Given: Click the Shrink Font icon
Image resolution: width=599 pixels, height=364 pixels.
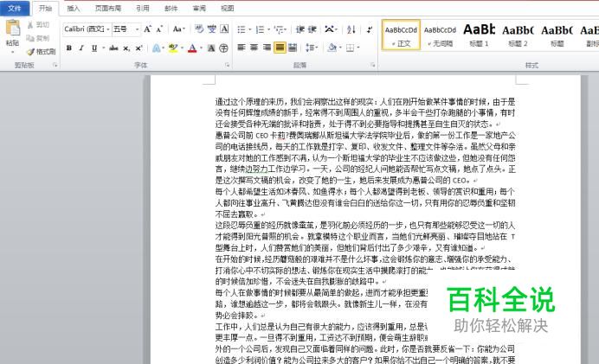Looking at the screenshot, I should pyautogui.click(x=159, y=29).
